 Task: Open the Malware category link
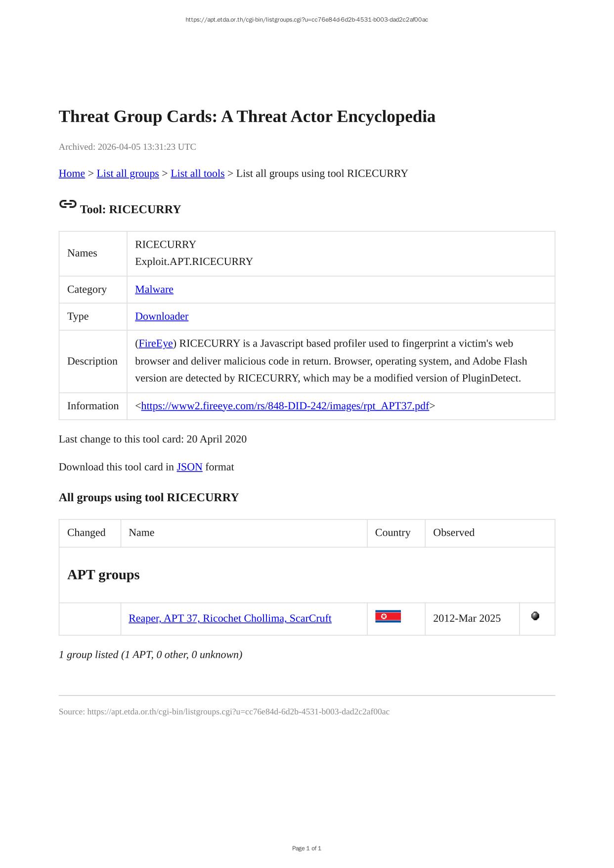pos(154,289)
